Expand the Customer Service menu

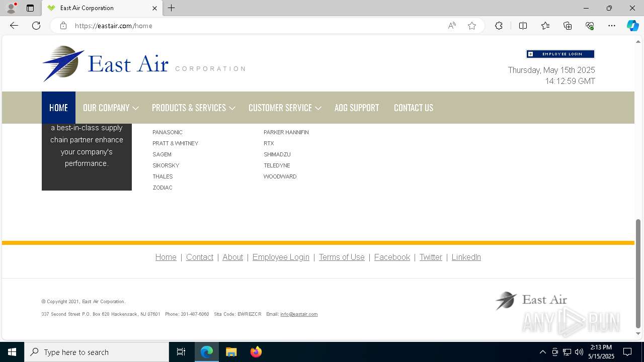[x=284, y=108]
